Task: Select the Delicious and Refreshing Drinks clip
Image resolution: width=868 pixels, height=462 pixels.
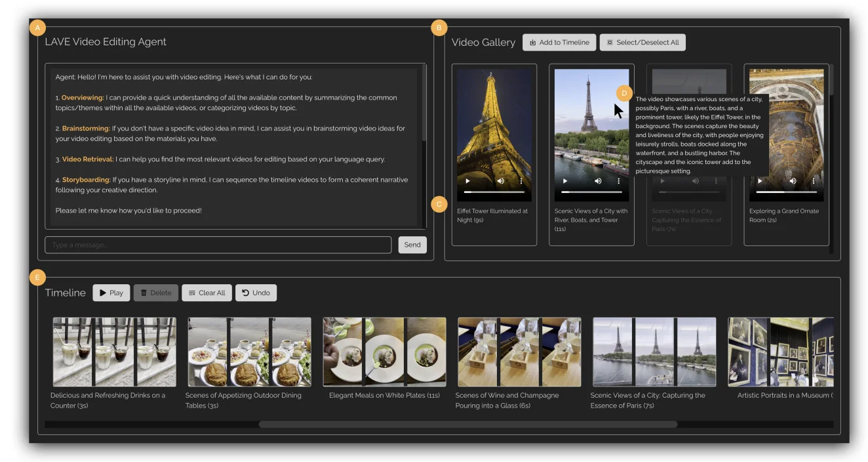Action: 114,352
